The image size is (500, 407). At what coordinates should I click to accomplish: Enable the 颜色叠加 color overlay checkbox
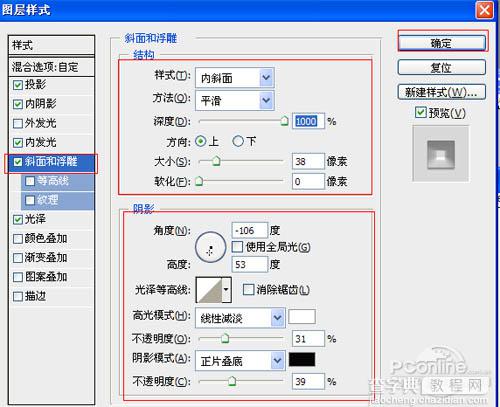coord(18,239)
